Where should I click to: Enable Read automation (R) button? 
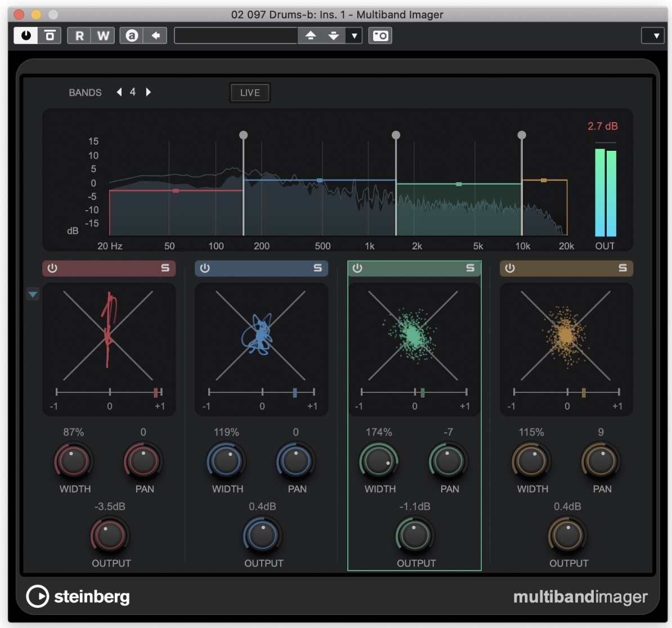pos(79,35)
